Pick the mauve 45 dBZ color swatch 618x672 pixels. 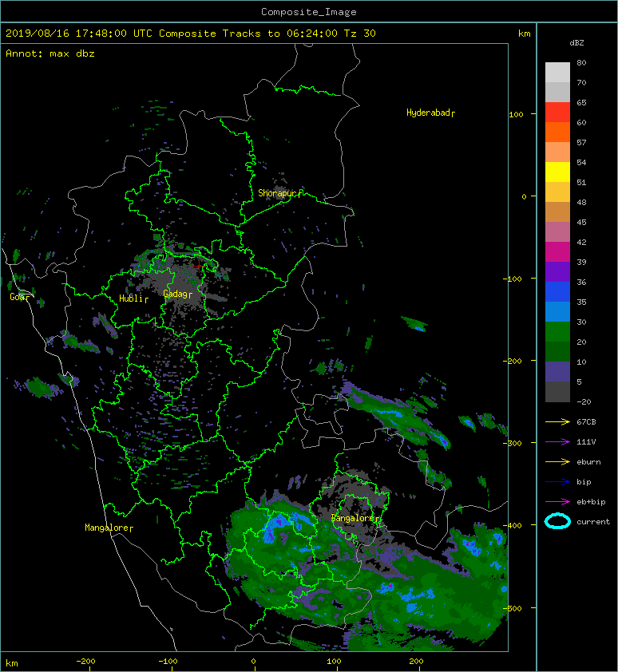(x=557, y=232)
